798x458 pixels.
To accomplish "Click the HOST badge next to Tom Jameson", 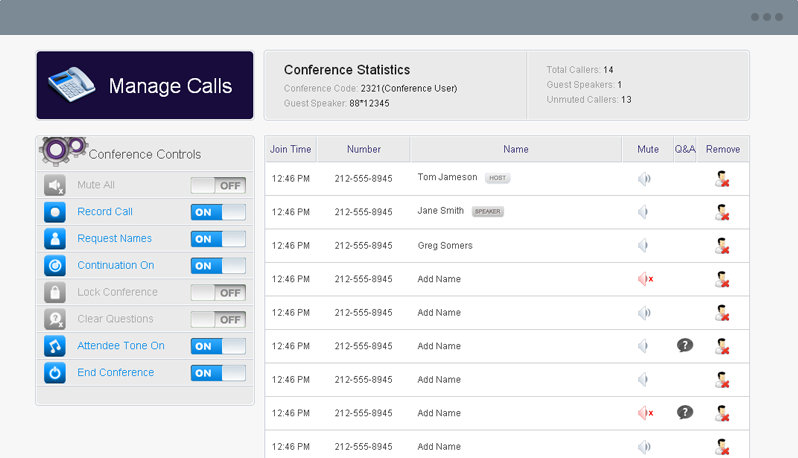I will pyautogui.click(x=497, y=178).
